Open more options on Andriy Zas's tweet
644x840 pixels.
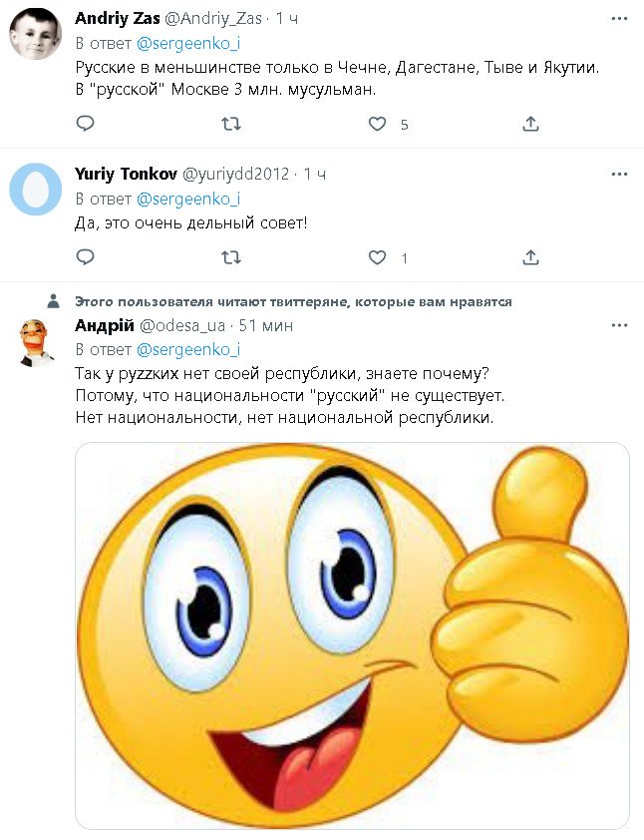(x=619, y=19)
